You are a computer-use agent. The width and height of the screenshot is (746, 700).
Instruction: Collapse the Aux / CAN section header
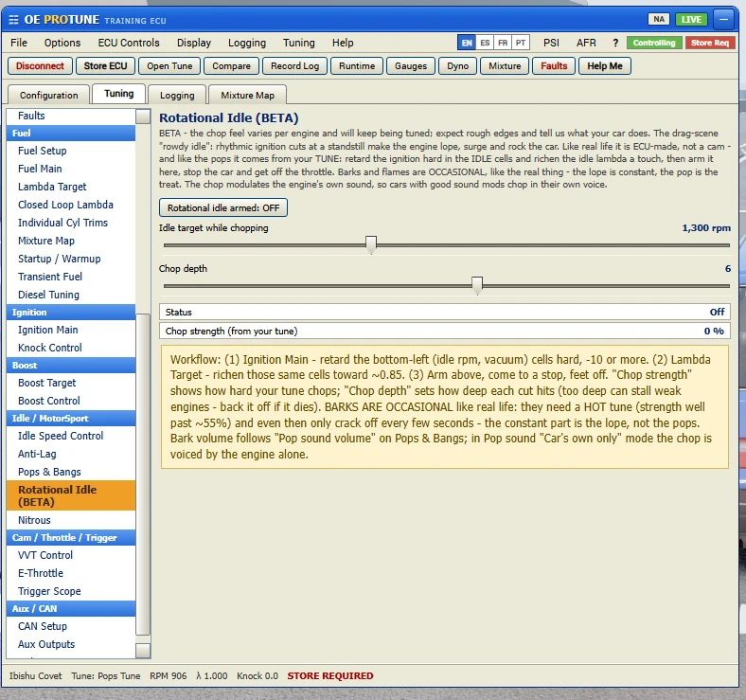pos(71,608)
